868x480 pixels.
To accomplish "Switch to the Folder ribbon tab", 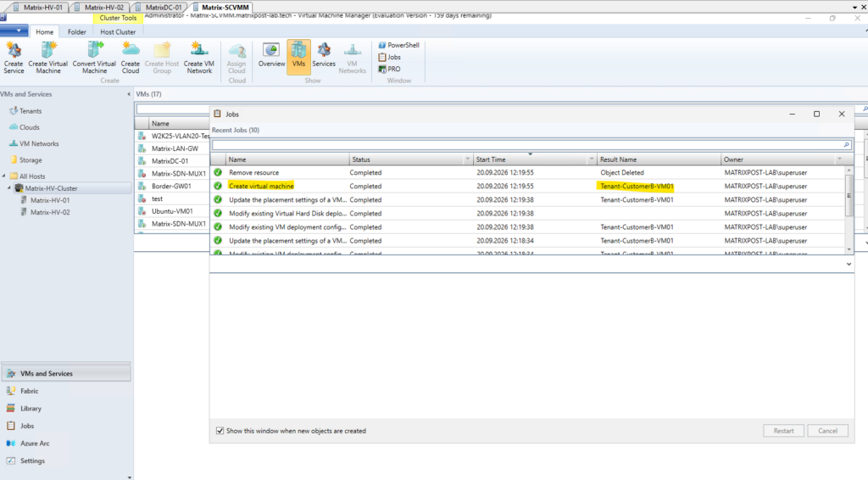I will point(77,32).
